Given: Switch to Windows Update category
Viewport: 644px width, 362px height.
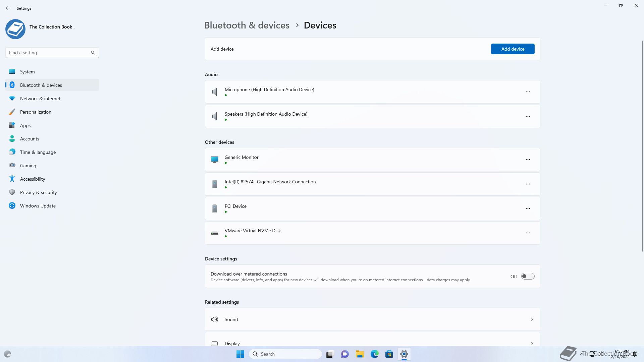Looking at the screenshot, I should coord(52,205).
